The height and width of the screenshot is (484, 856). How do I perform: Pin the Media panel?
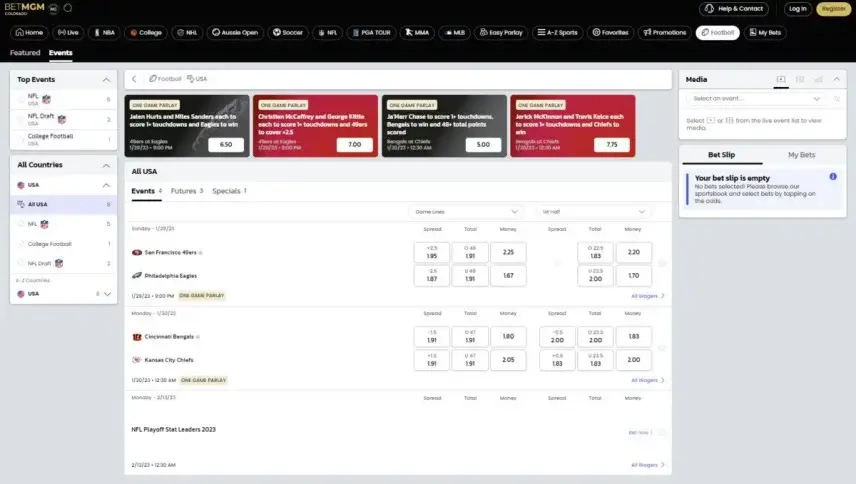[x=837, y=99]
